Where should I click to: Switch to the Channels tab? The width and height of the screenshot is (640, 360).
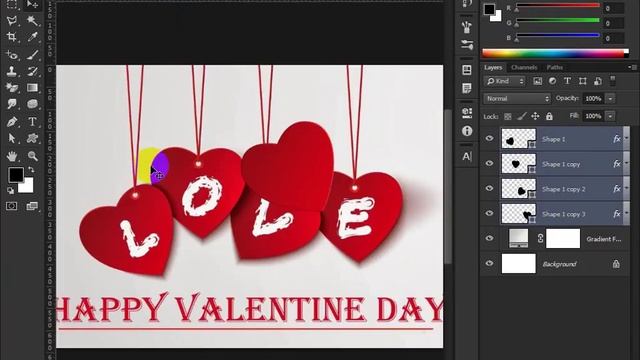coord(524,67)
